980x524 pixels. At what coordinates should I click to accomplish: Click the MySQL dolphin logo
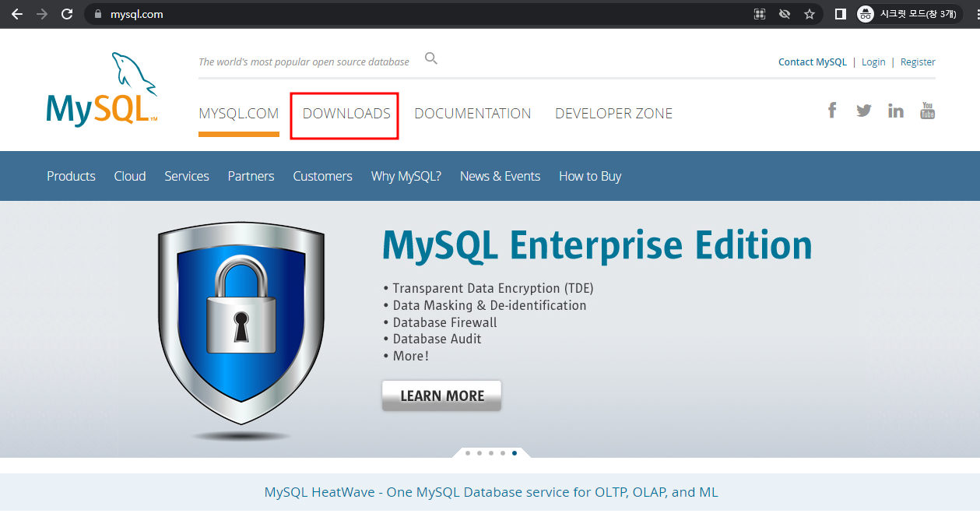(x=102, y=89)
